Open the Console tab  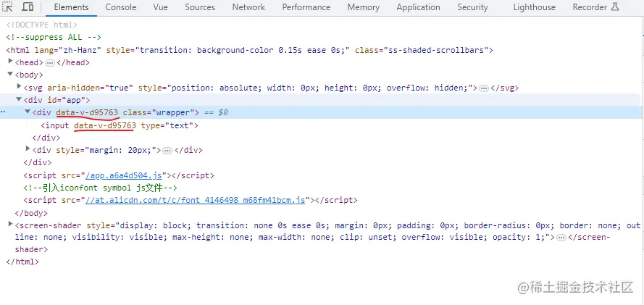[x=121, y=7]
